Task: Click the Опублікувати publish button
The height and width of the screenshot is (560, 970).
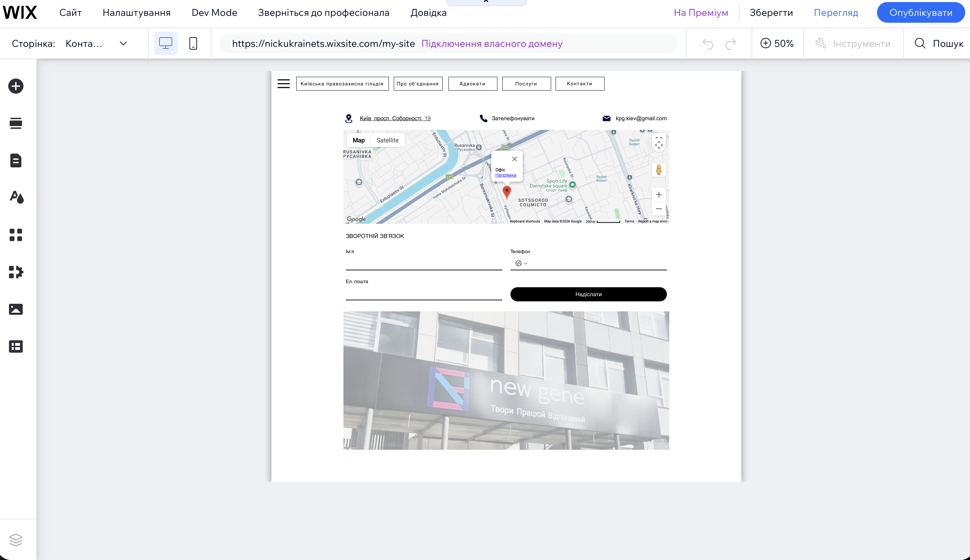Action: coord(921,13)
